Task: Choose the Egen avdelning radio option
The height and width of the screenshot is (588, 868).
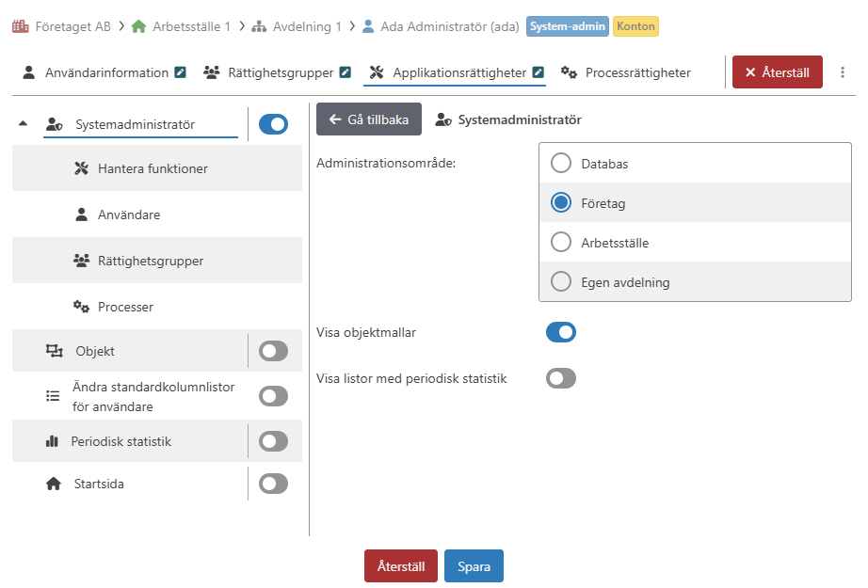Action: click(x=561, y=281)
